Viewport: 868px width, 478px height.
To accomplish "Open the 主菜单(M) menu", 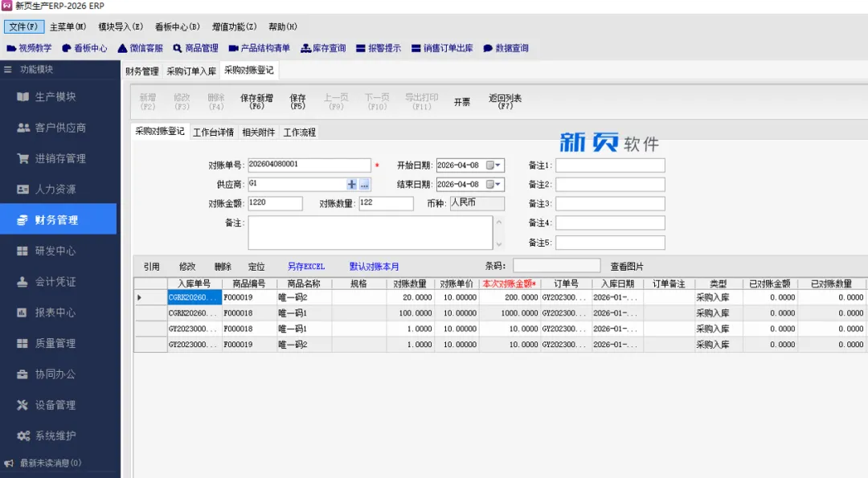I will [68, 27].
